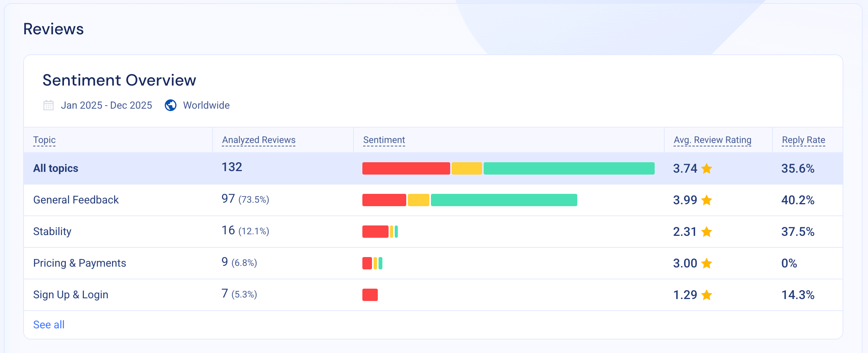
Task: Open the See all link
Action: (x=49, y=324)
